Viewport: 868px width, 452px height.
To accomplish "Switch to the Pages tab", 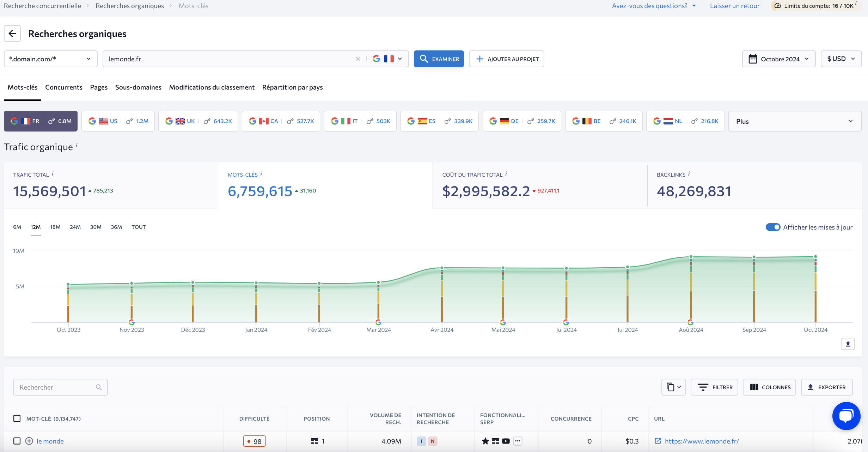I will click(99, 87).
